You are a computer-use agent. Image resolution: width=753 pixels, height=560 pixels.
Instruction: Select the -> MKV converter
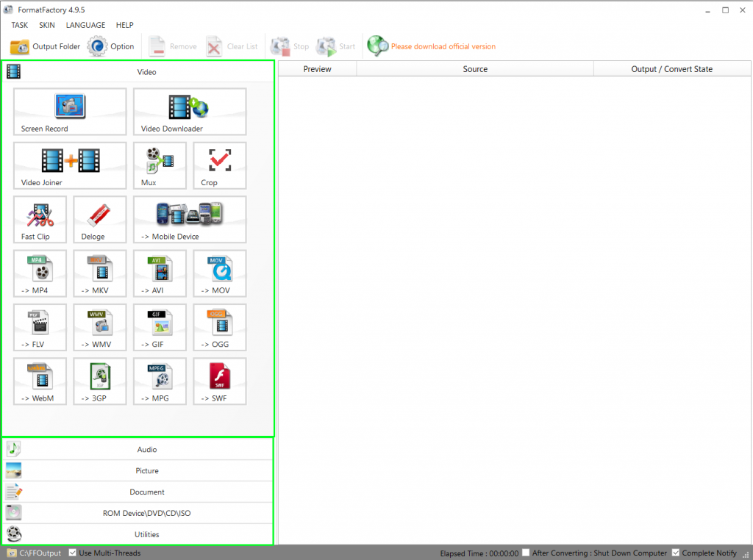[x=100, y=273]
